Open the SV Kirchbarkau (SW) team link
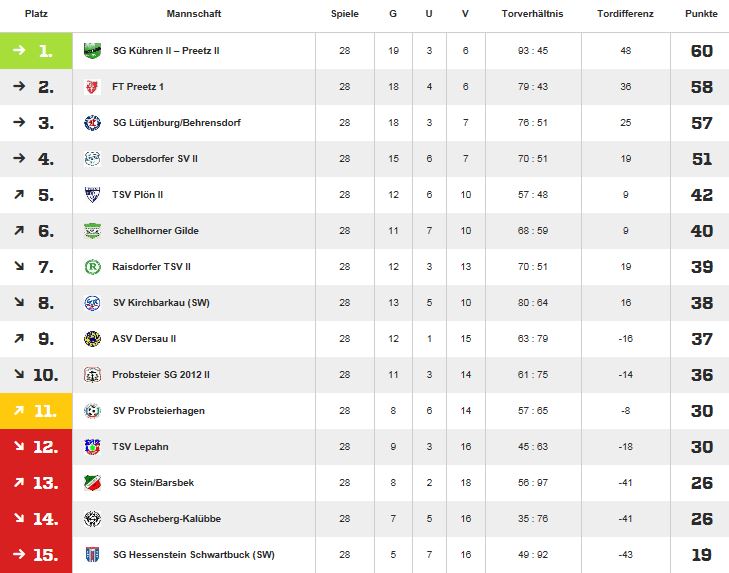 click(161, 303)
